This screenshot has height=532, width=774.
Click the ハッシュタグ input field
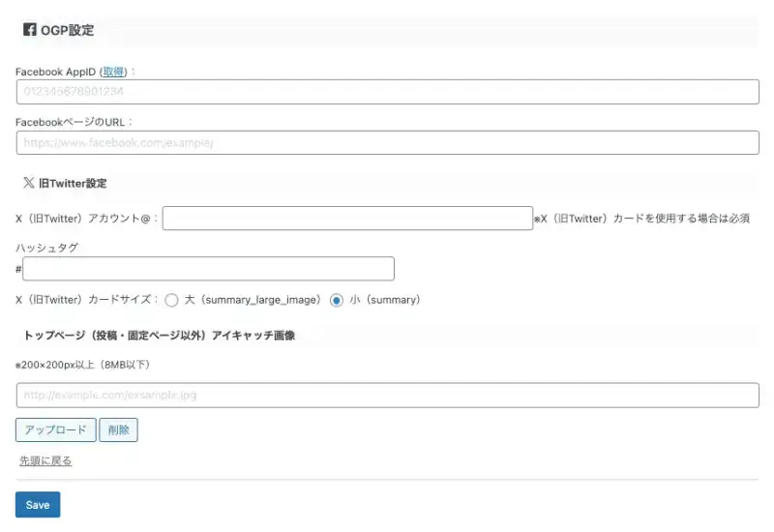(x=208, y=269)
